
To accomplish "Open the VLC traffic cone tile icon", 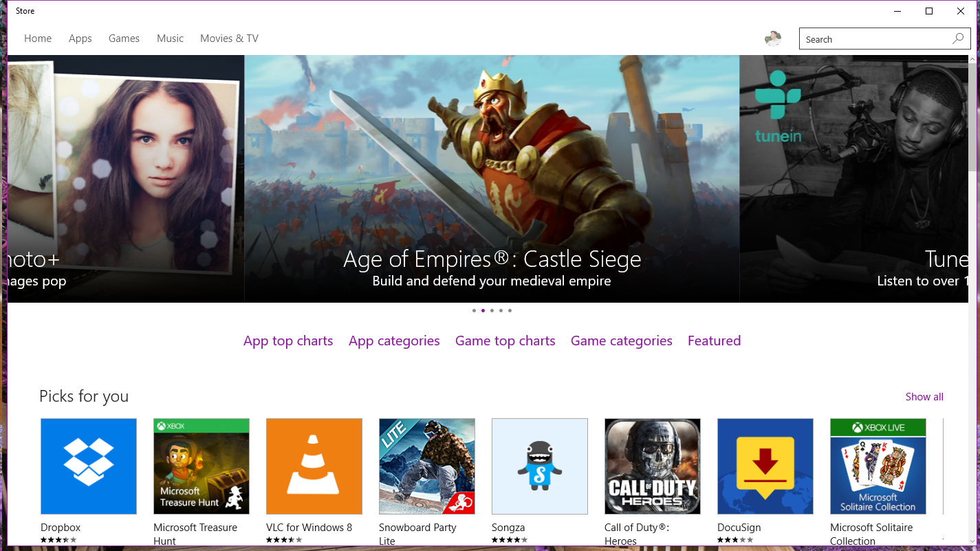I will pyautogui.click(x=314, y=466).
